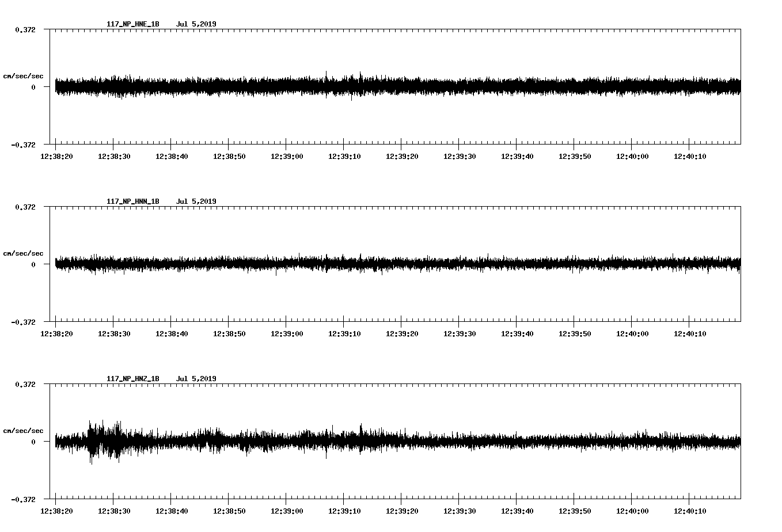Click 12:39:40 time label under HNN plot
This screenshot has width=782, height=532.
point(517,334)
